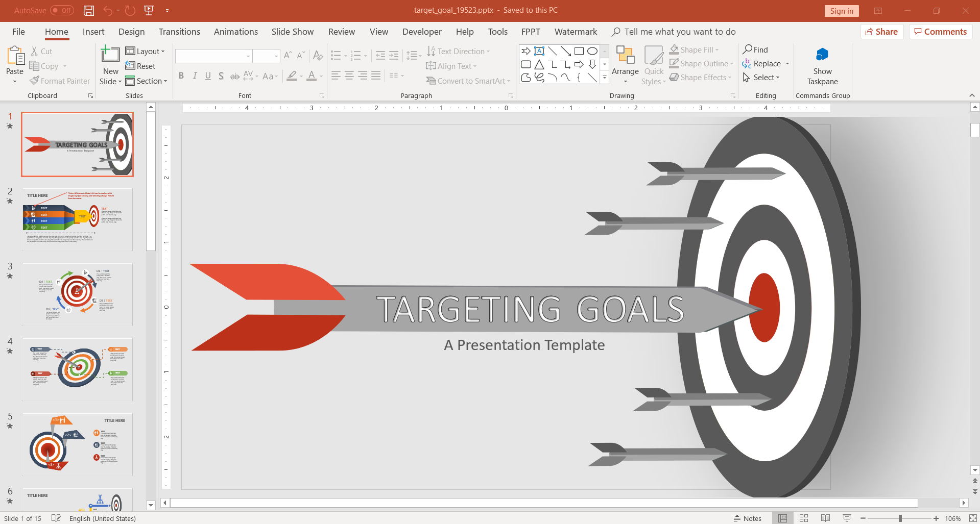Open the Developer menu tab
Screen dimensions: 980x524
[421, 32]
